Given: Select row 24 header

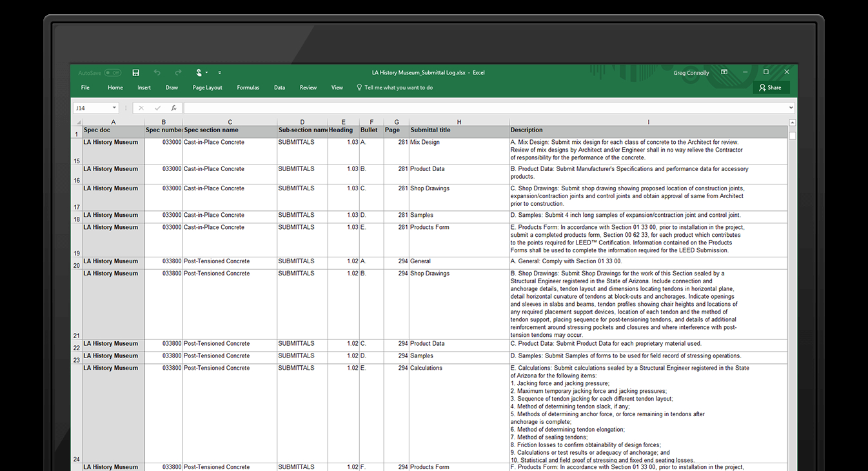Looking at the screenshot, I should pyautogui.click(x=77, y=414).
